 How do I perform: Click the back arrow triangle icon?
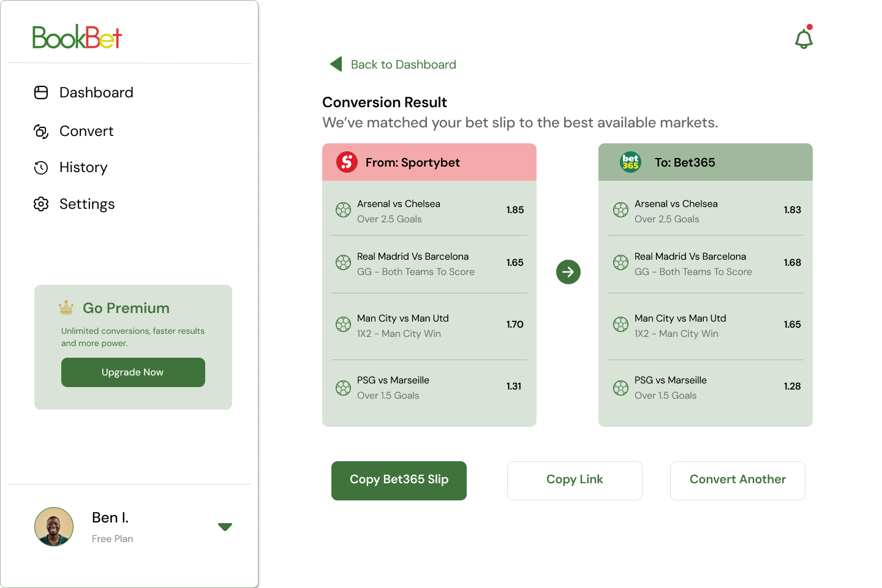pyautogui.click(x=336, y=64)
